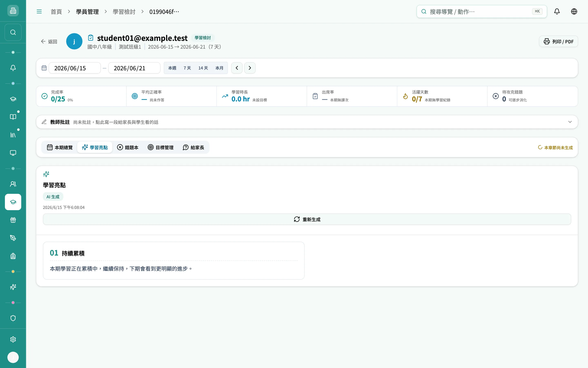
Task: Select the 本週 range option
Action: (172, 68)
